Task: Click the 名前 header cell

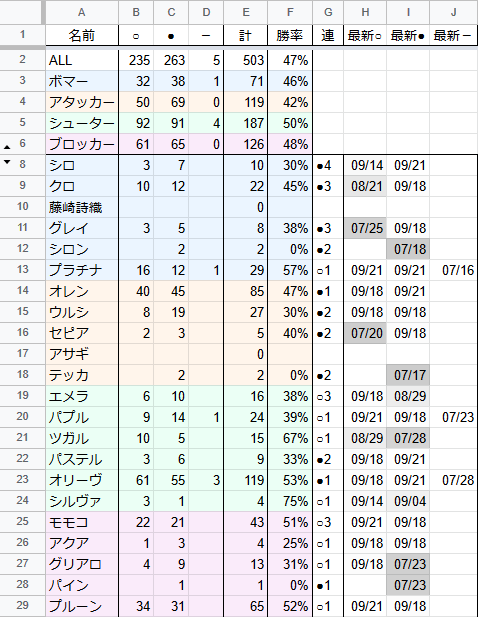Action: point(82,36)
